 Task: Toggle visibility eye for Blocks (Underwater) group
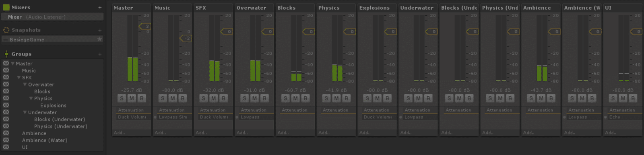tap(6, 119)
